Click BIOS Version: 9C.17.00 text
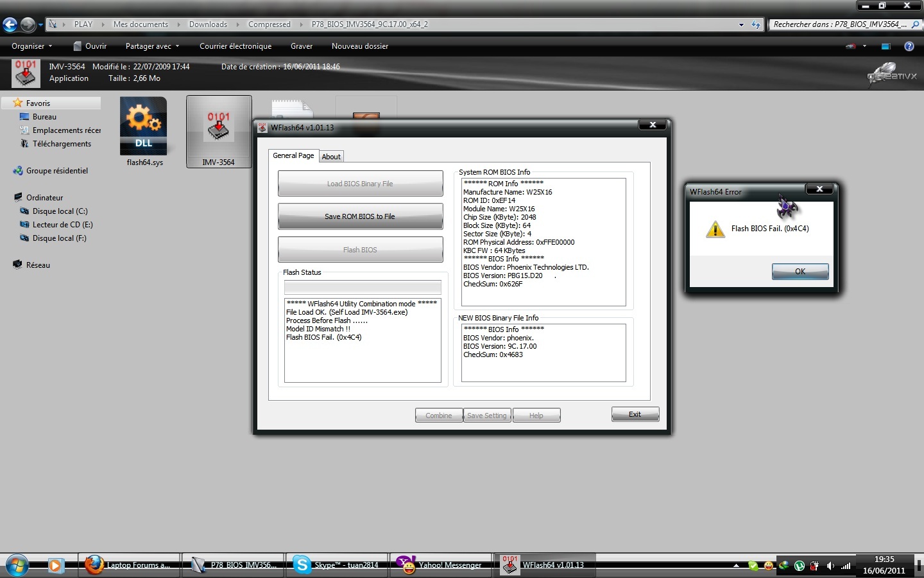 click(x=500, y=346)
